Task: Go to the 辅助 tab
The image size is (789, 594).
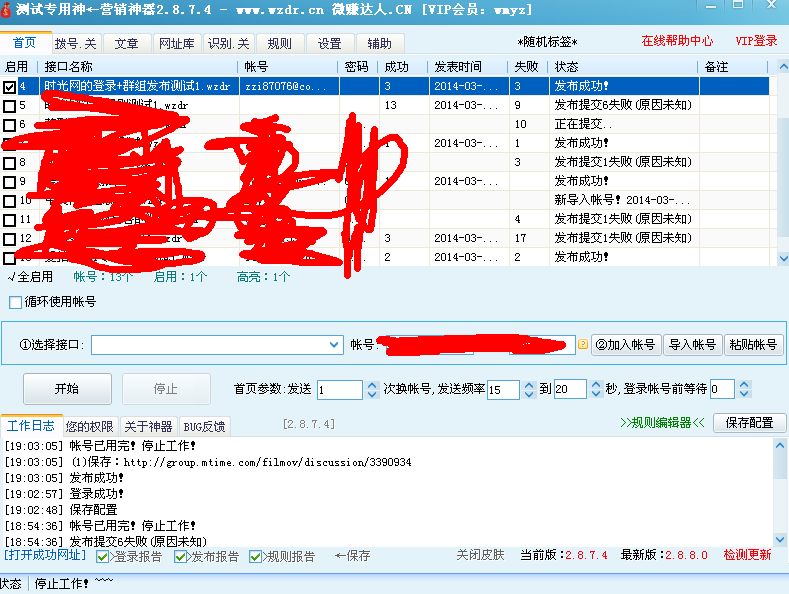Action: [379, 44]
